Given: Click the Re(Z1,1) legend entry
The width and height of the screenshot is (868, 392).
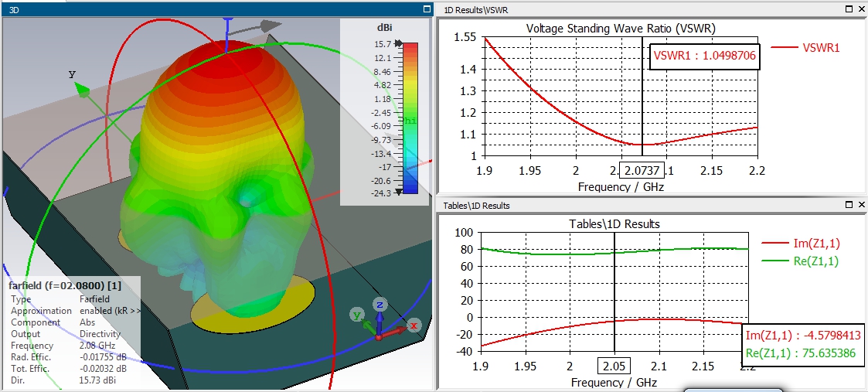Looking at the screenshot, I should [x=800, y=261].
